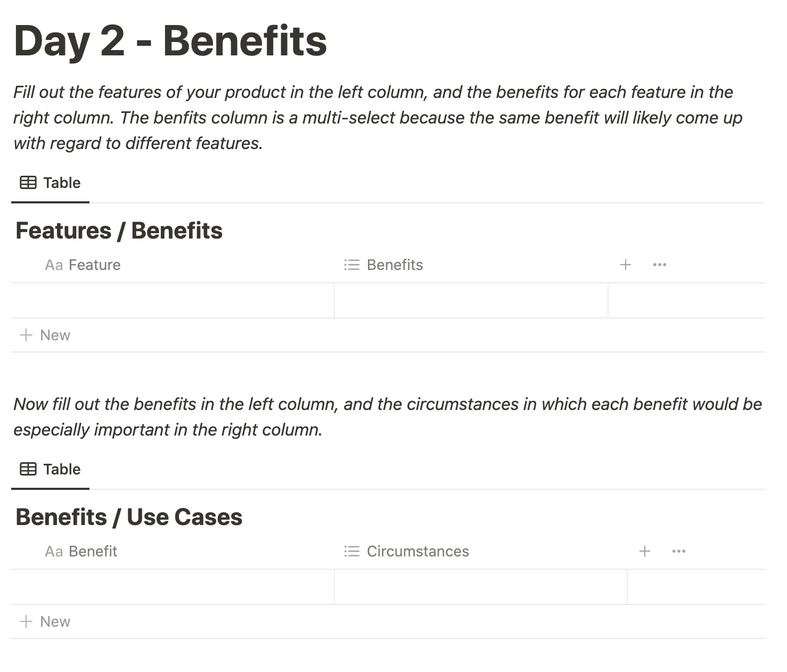
Task: Select the Table view tab above Features / Benefits
Action: 50,183
